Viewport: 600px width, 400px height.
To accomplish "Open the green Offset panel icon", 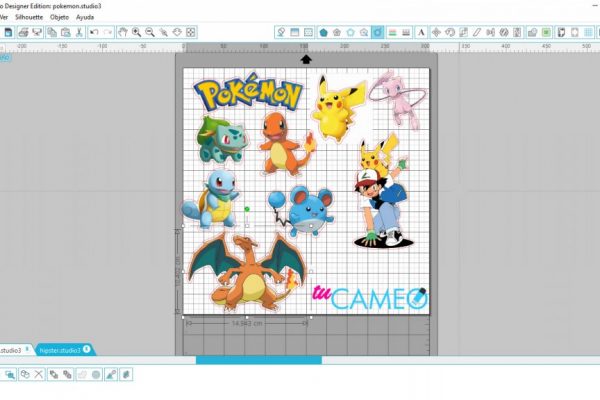I will 546,32.
